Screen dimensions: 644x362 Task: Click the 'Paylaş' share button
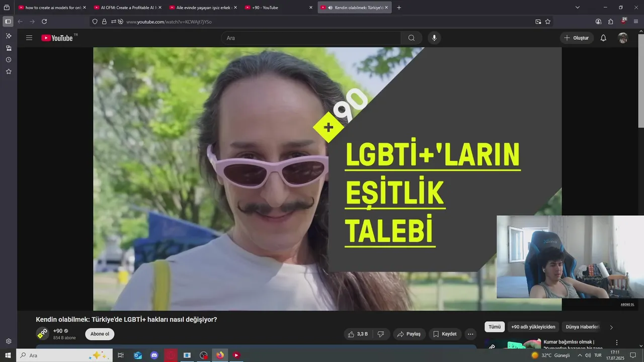(x=409, y=334)
